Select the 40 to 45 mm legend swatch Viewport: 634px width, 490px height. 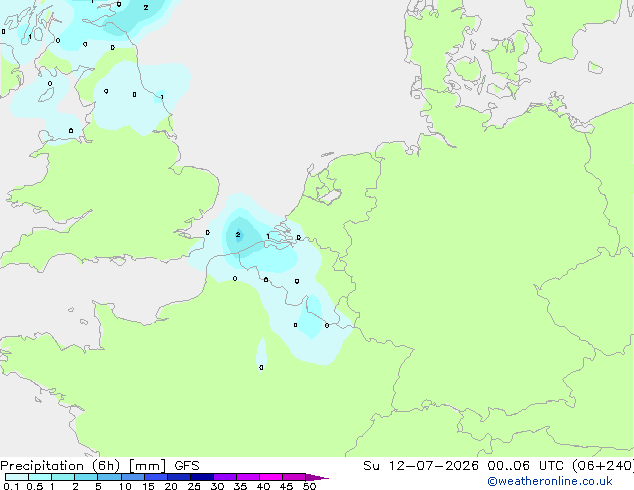pyautogui.click(x=271, y=477)
